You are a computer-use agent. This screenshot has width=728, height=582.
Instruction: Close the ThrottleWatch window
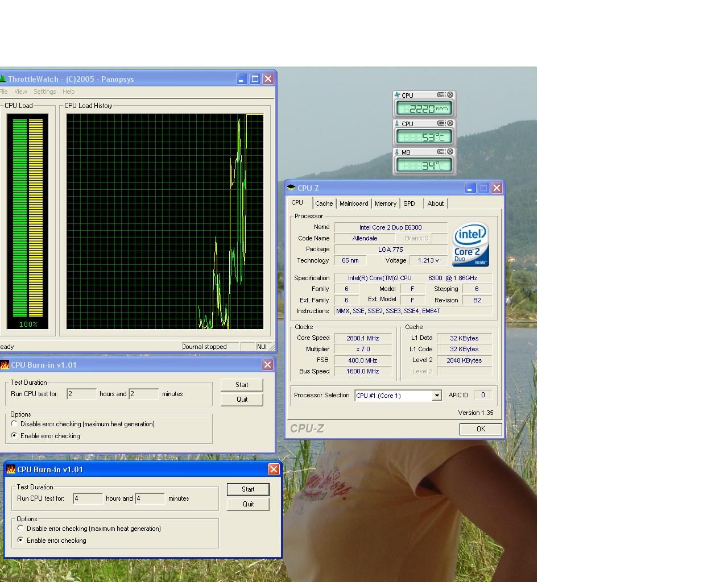[x=268, y=79]
